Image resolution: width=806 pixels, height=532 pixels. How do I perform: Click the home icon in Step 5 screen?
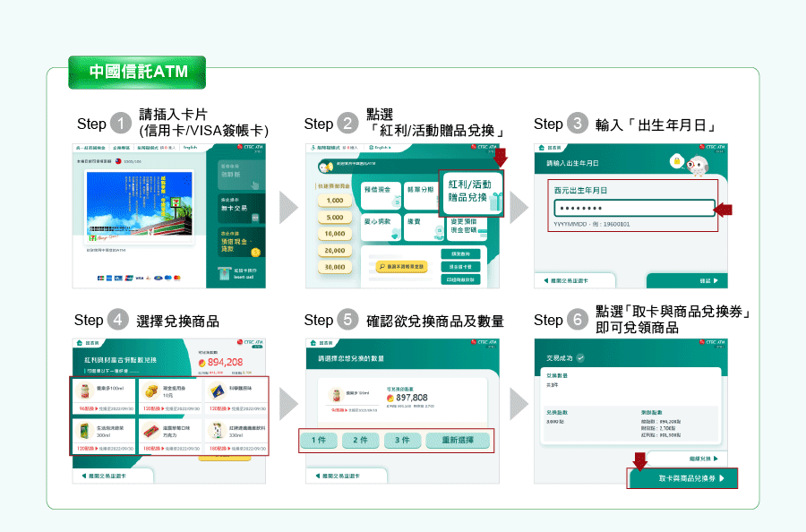click(x=313, y=343)
